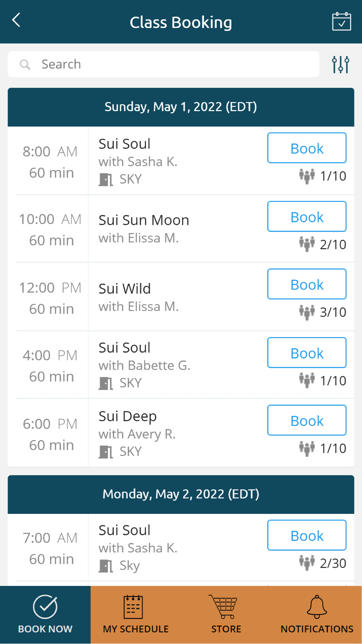Focus the Search input field
The width and height of the screenshot is (362, 644).
[x=164, y=64]
